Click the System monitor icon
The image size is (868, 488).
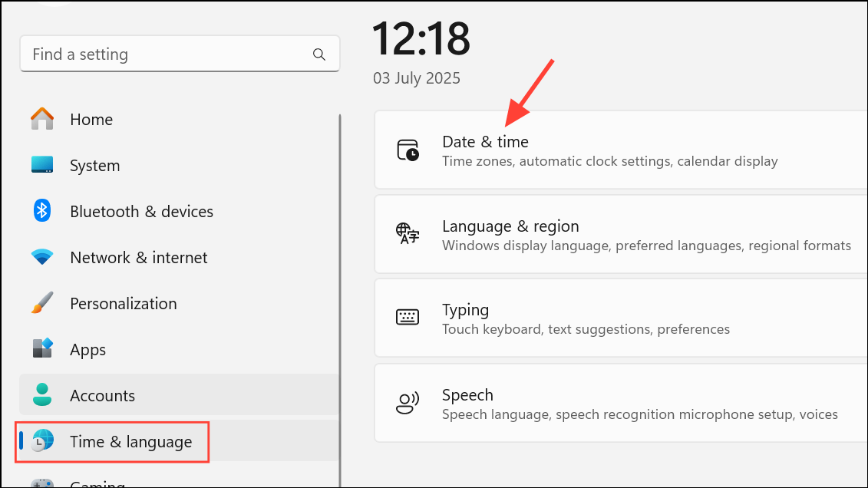pyautogui.click(x=42, y=165)
